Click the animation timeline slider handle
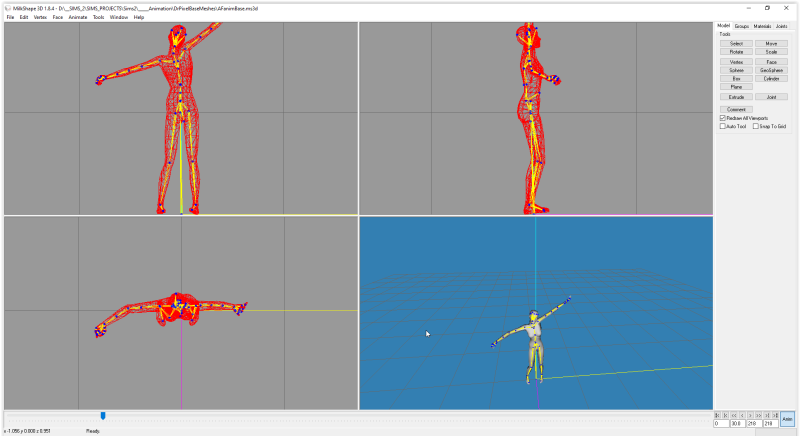This screenshot has width=800, height=436. tap(103, 416)
